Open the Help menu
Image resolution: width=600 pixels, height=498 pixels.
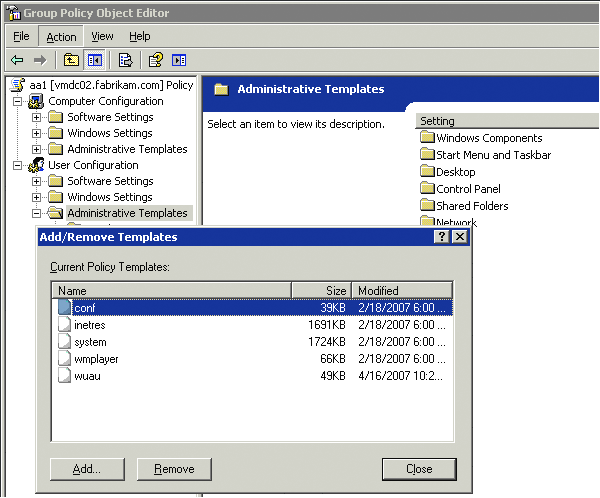[140, 36]
